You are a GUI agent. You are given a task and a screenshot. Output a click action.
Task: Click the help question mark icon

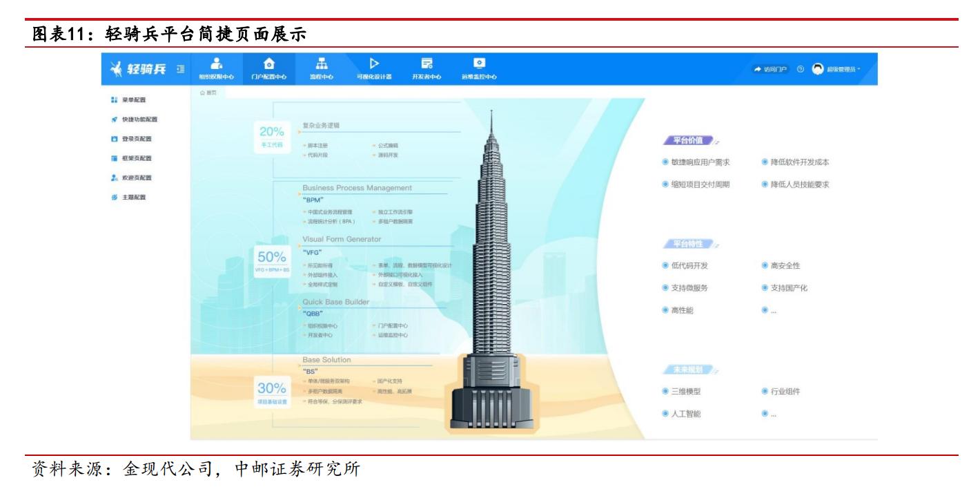pyautogui.click(x=800, y=69)
